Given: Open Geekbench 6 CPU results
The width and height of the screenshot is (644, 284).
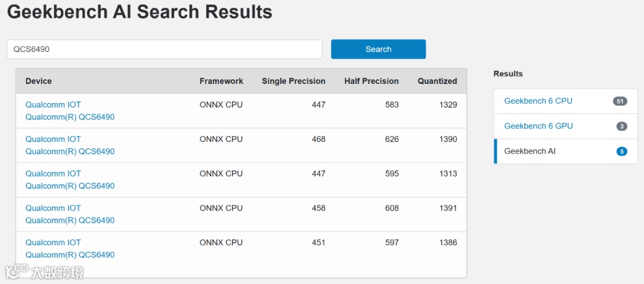Looking at the screenshot, I should click(538, 101).
